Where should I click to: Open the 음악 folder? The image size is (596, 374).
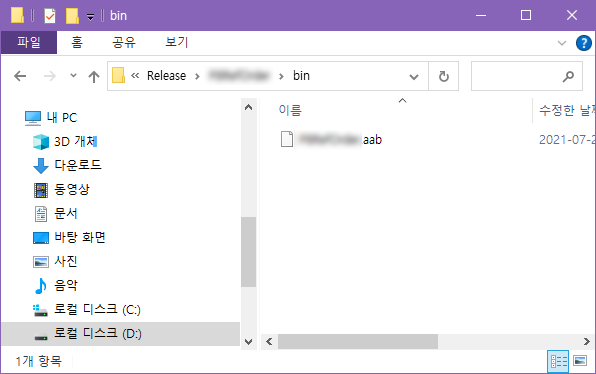pyautogui.click(x=66, y=285)
